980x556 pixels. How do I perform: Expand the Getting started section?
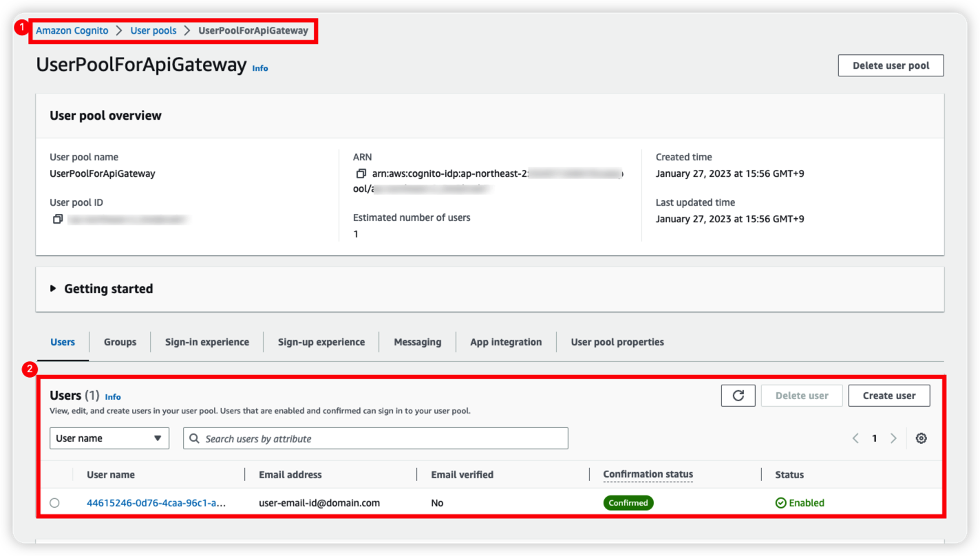(102, 289)
